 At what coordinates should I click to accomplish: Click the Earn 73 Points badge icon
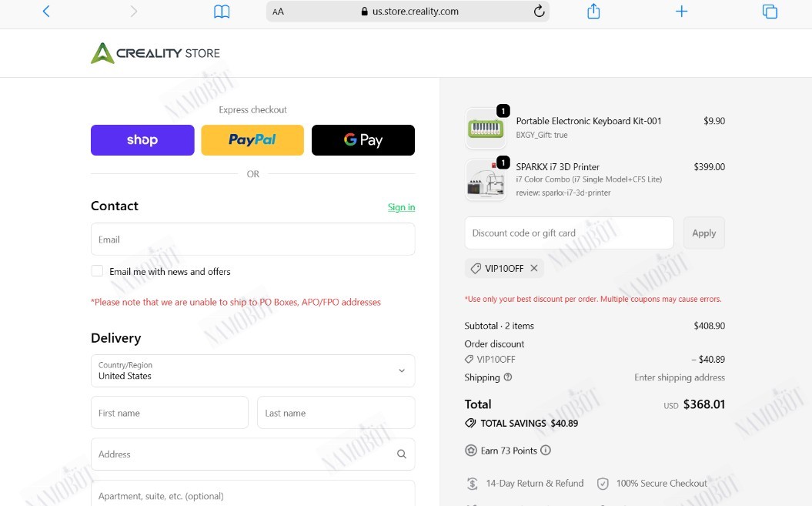(x=471, y=450)
